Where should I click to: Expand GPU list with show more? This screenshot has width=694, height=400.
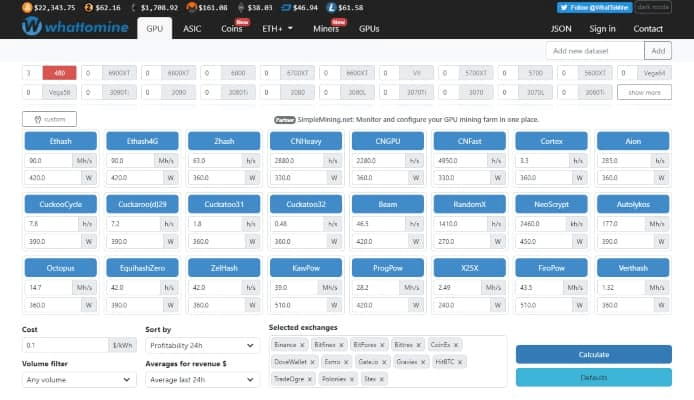pos(644,92)
